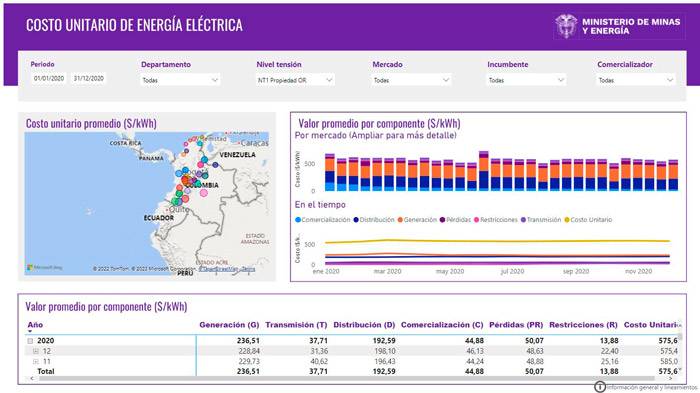Image resolution: width=700 pixels, height=393 pixels.
Task: Sort by Generación (G) column header
Action: tap(229, 325)
